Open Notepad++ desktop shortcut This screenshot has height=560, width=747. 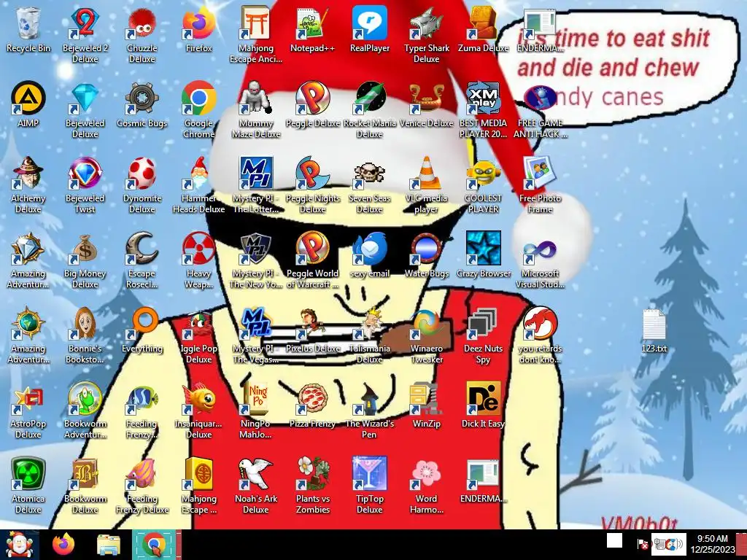(x=312, y=29)
